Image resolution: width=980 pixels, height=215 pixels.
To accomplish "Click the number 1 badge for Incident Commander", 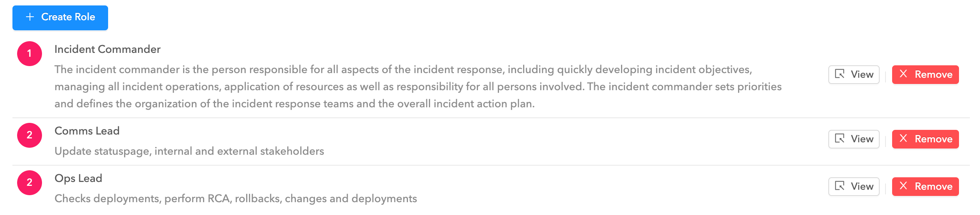I will [x=30, y=54].
